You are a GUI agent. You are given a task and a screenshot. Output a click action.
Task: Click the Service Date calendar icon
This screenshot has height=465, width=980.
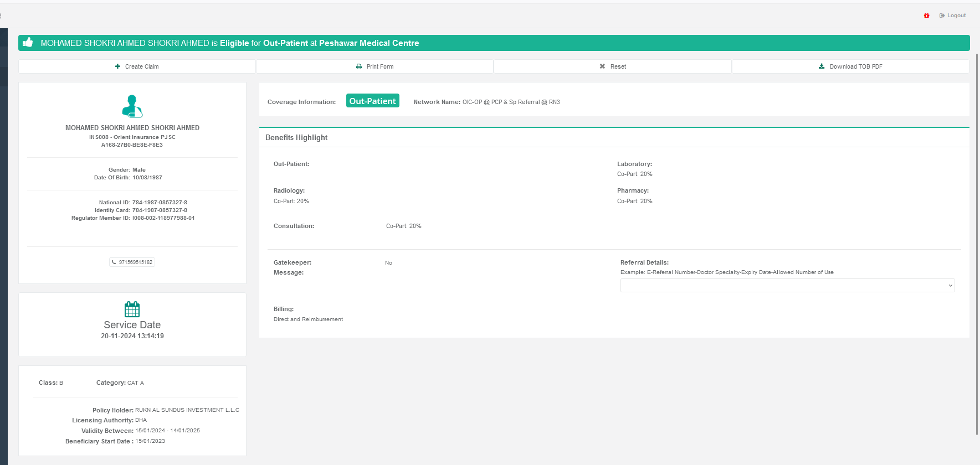click(132, 309)
